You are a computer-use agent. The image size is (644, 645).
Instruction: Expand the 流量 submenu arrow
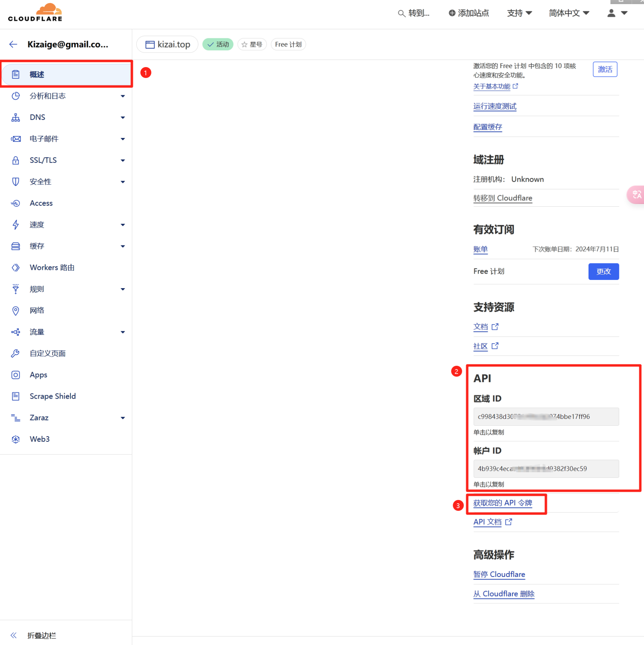pos(123,332)
